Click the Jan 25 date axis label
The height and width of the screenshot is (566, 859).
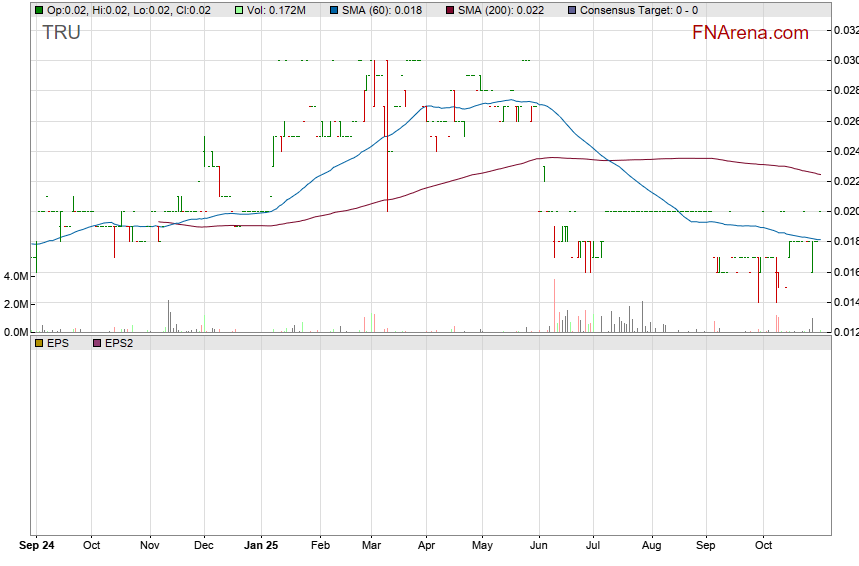pos(261,546)
